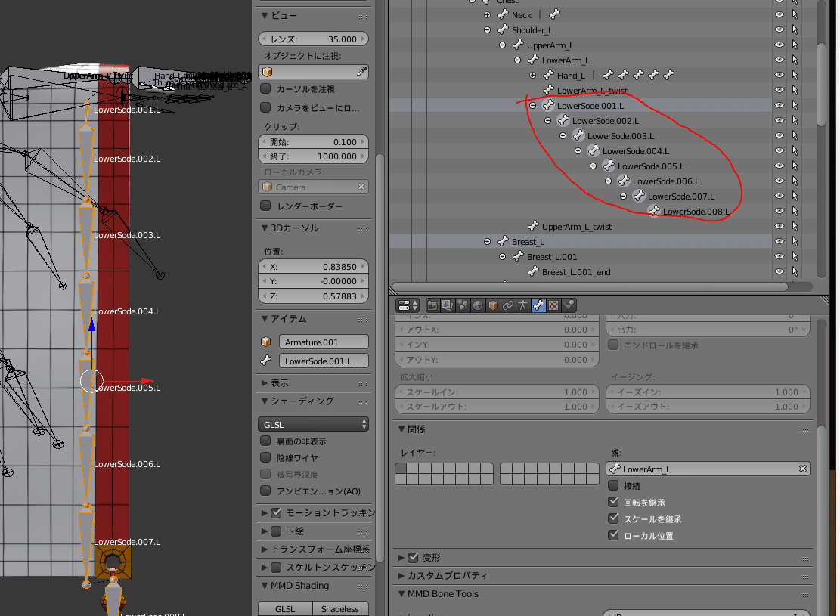The width and height of the screenshot is (840, 616).
Task: Click the eyedropper next to the focus object field
Action: tap(361, 71)
